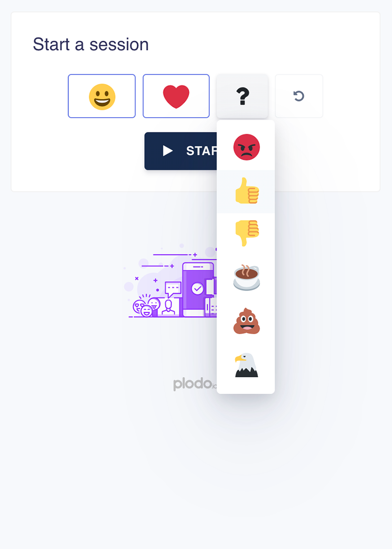Viewport: 392px width, 549px height.
Task: Click the white play triangle icon
Action: point(168,151)
